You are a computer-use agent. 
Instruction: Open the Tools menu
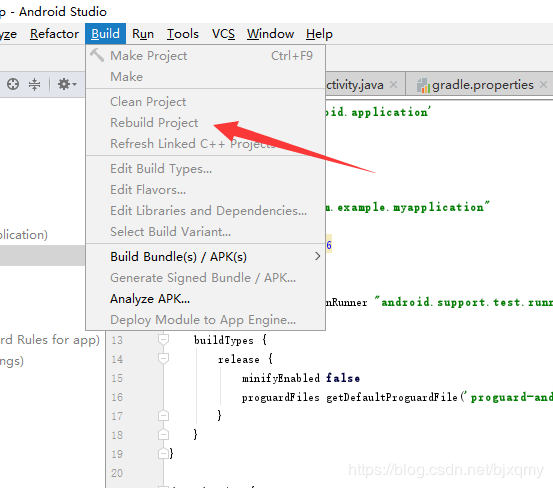[x=183, y=34]
